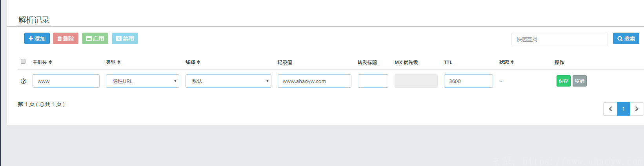Sort by 线路 column arrows

pos(198,62)
